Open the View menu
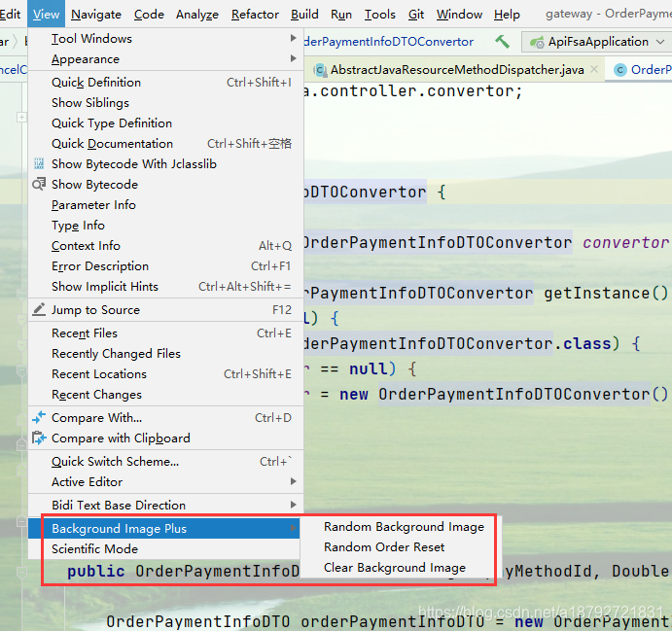This screenshot has height=631, width=672. [x=47, y=15]
